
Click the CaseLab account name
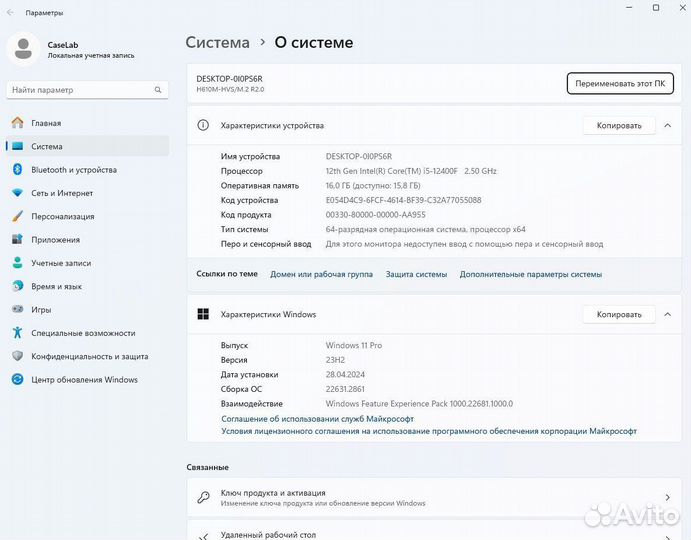(63, 45)
